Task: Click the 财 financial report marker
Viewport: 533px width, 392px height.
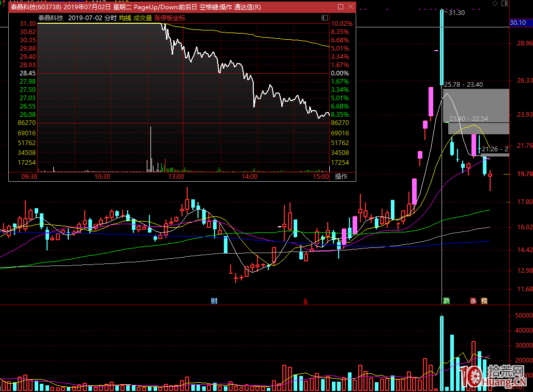Action: (x=214, y=301)
